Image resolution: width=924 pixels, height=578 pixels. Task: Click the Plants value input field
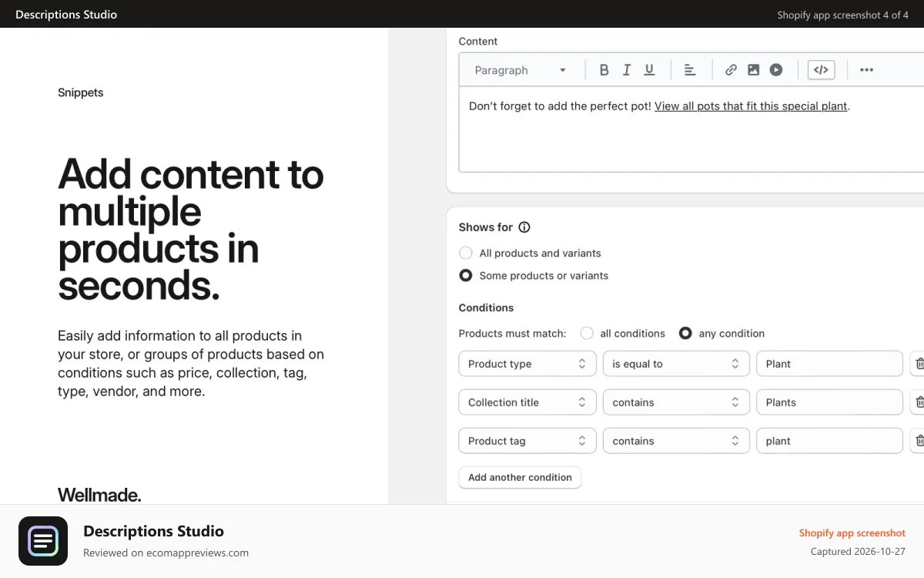point(829,402)
